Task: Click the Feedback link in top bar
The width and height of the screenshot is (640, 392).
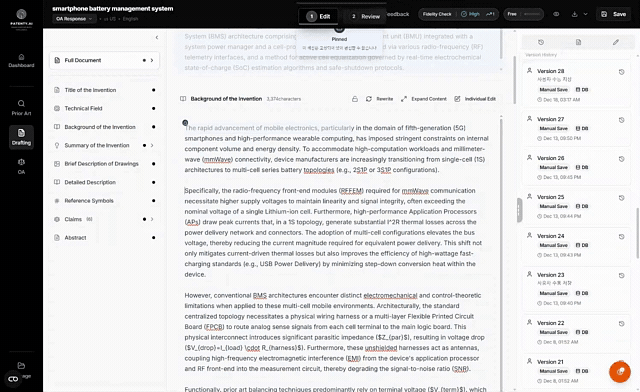Action: tap(398, 14)
